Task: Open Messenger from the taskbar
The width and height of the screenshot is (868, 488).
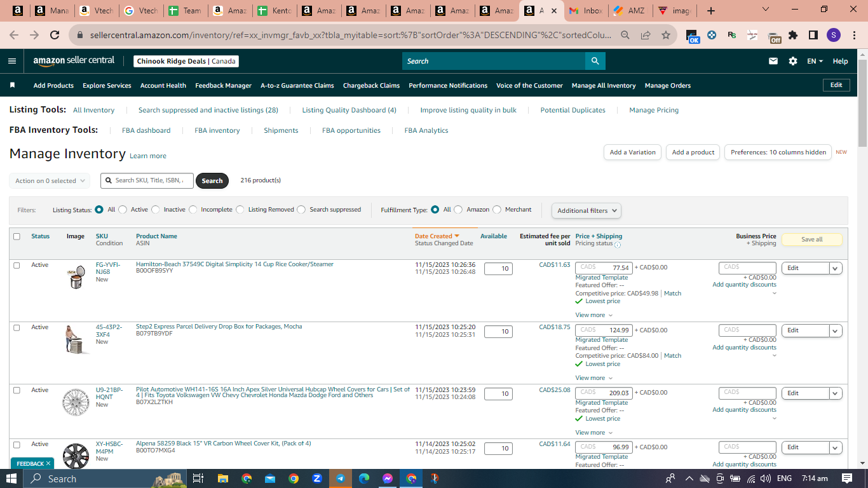Action: [x=388, y=478]
